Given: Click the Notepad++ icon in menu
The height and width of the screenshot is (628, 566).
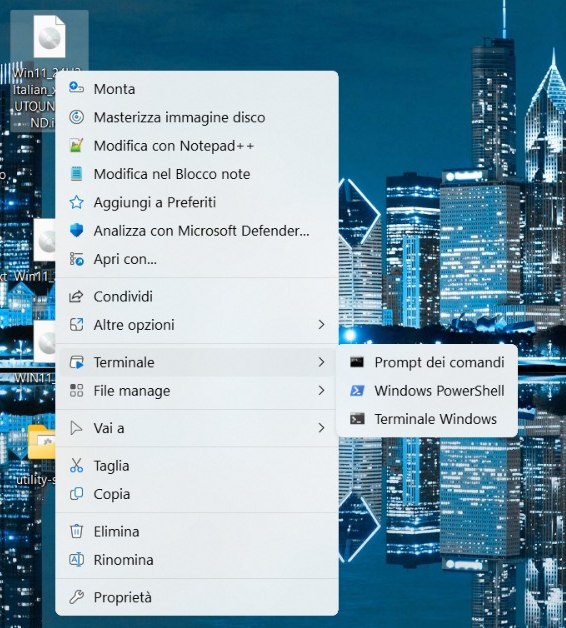Looking at the screenshot, I should click(x=76, y=145).
